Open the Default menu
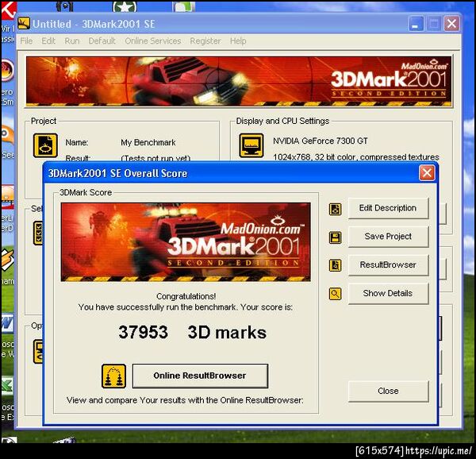The width and height of the screenshot is (476, 459). click(x=102, y=40)
